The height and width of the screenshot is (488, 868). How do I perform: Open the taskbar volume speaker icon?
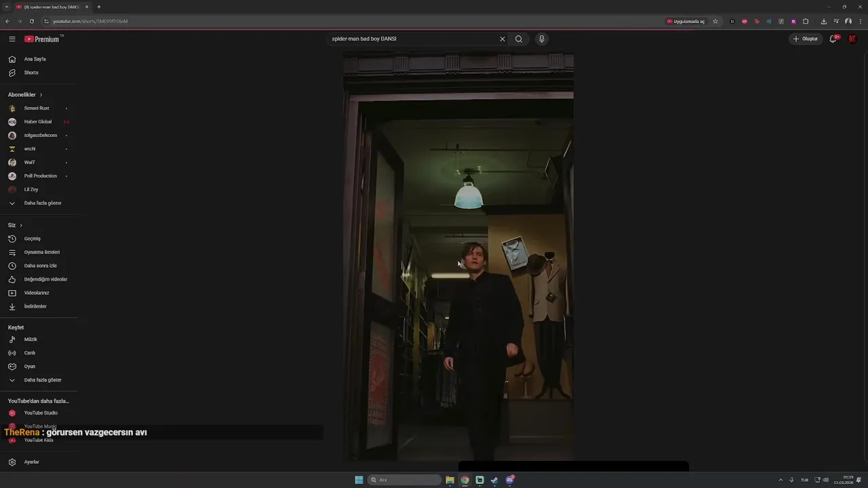click(826, 480)
